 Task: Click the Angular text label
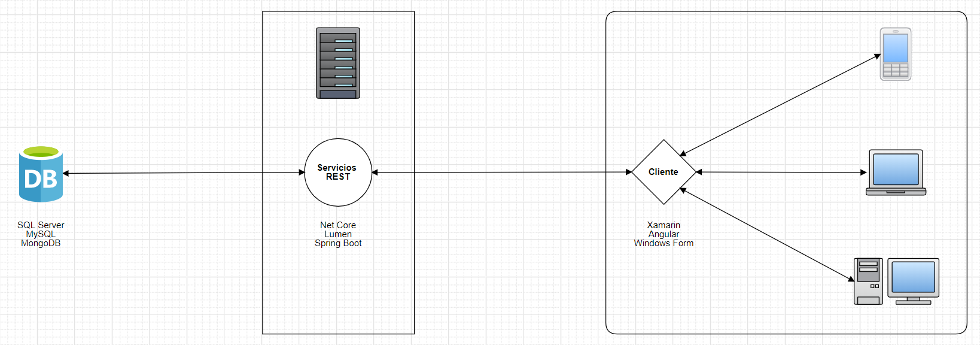point(664,234)
